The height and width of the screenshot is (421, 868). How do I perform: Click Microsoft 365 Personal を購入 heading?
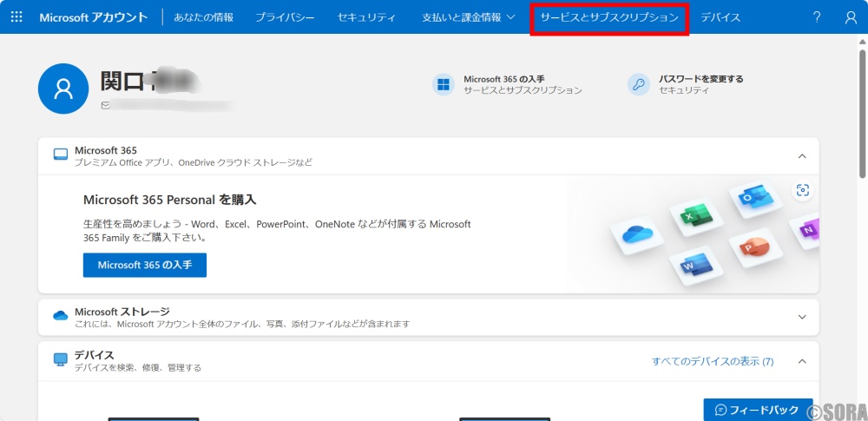169,200
